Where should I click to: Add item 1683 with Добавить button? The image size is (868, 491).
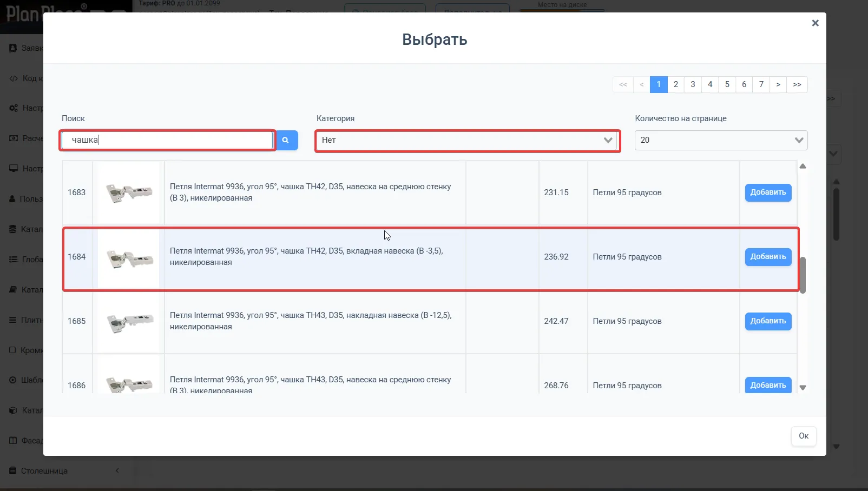pyautogui.click(x=768, y=193)
